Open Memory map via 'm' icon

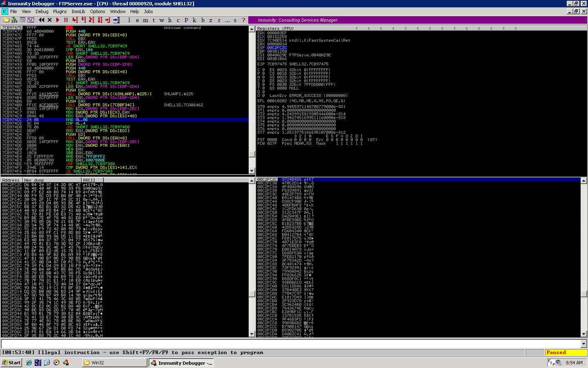coord(145,20)
